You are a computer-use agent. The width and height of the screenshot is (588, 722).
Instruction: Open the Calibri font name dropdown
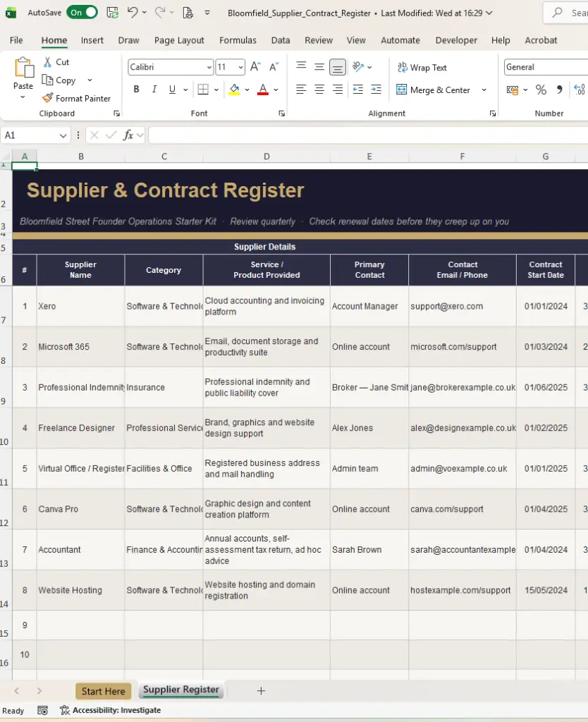click(209, 67)
